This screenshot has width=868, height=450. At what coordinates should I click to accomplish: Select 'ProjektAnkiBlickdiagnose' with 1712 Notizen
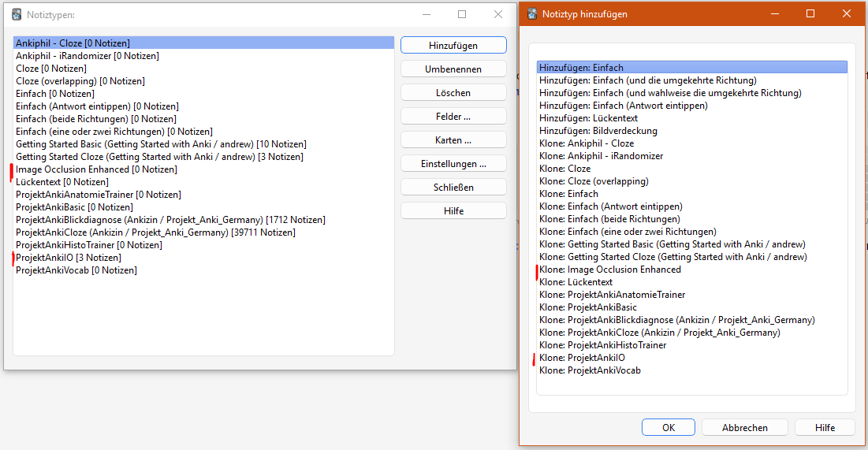click(x=203, y=221)
